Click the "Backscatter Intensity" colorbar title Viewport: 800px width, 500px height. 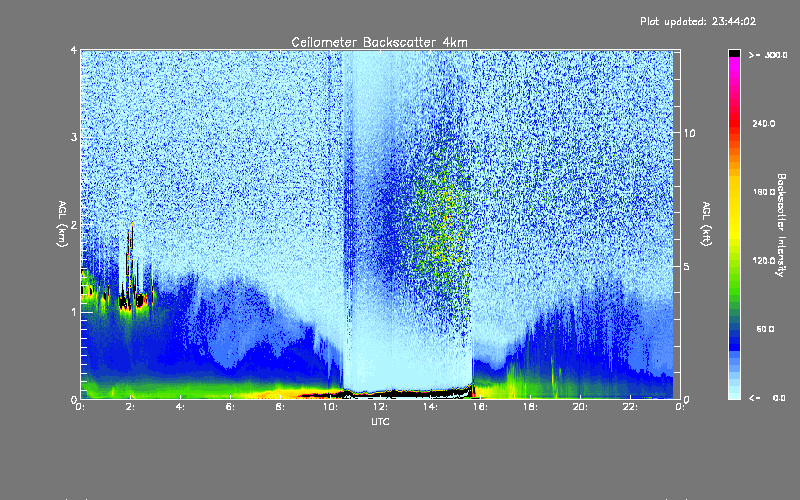[x=781, y=225]
